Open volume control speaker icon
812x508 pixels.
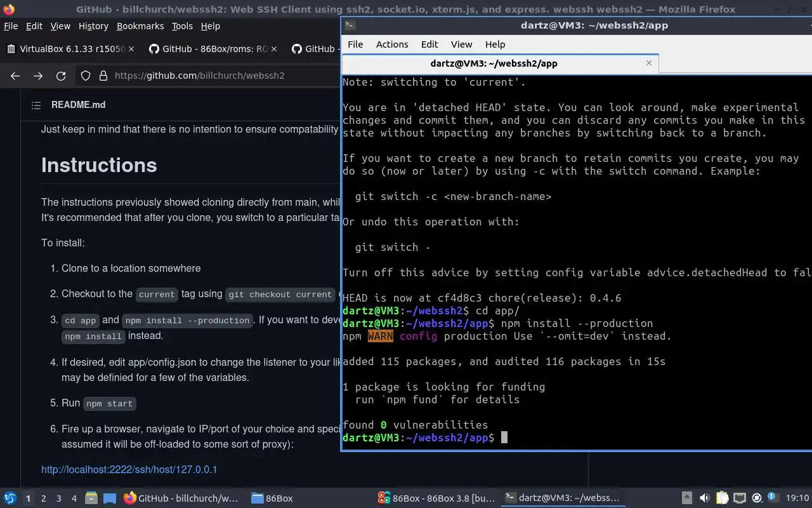point(704,498)
